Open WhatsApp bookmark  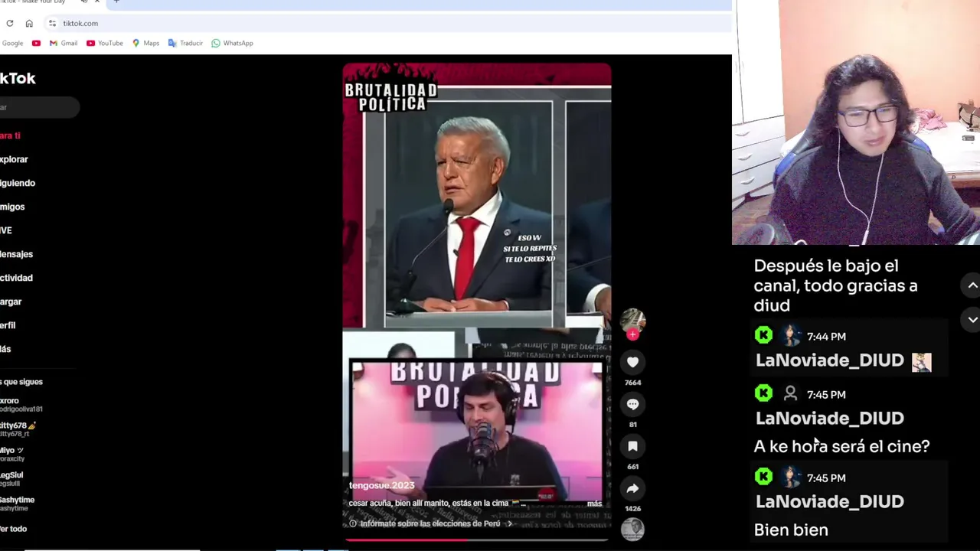pyautogui.click(x=232, y=43)
